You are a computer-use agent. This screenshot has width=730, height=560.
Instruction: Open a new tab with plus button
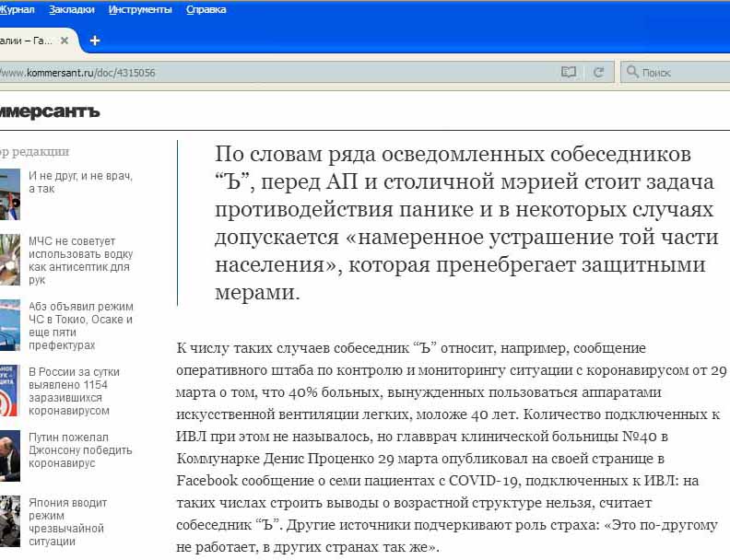pos(95,41)
